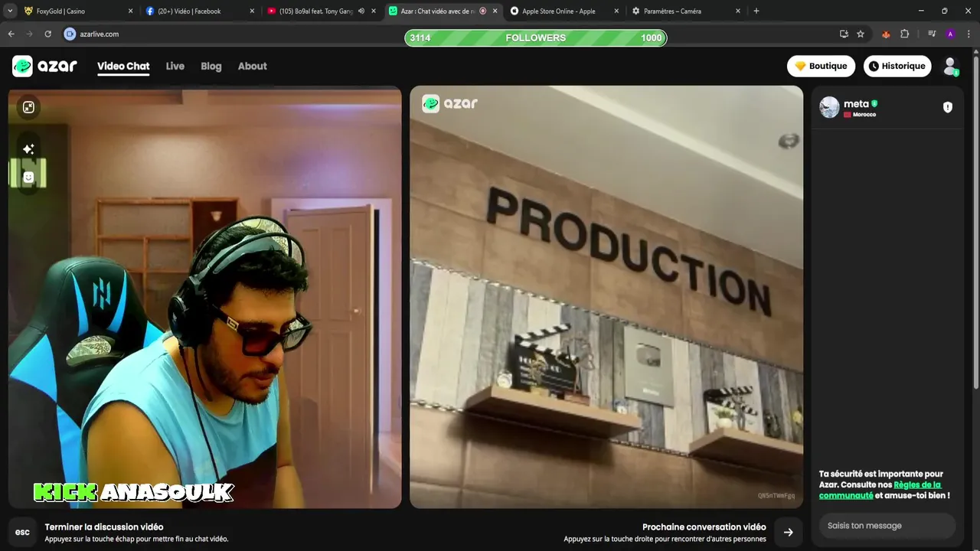Close the Facebook Vidéo tab

[252, 11]
